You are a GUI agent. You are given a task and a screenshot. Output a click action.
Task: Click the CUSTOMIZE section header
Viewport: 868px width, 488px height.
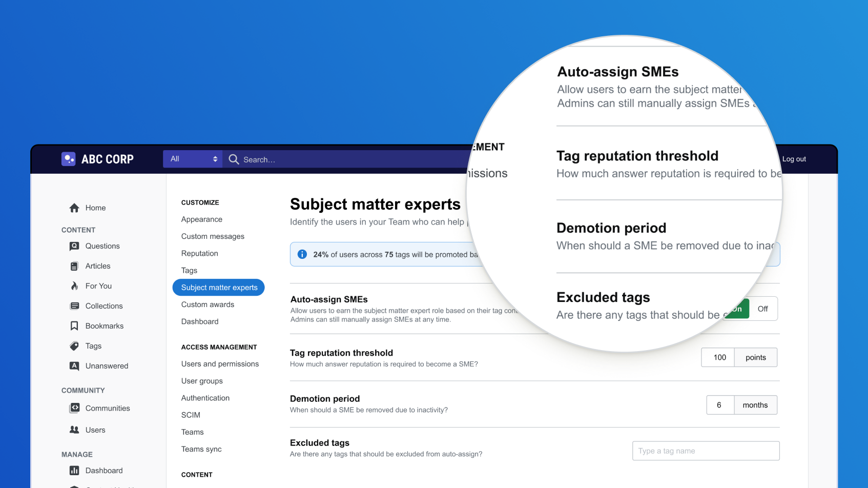pyautogui.click(x=200, y=202)
